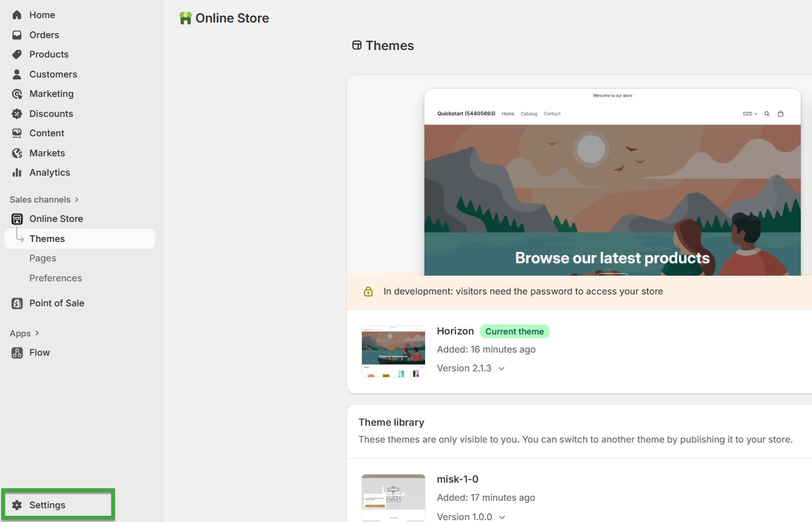The image size is (812, 522).
Task: Click the Analytics bar chart icon
Action: click(x=17, y=173)
